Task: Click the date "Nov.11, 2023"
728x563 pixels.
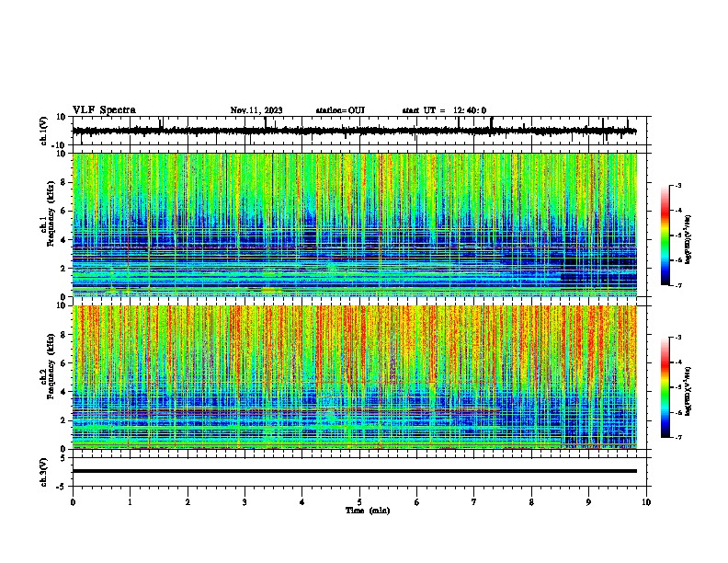Action: click(256, 110)
